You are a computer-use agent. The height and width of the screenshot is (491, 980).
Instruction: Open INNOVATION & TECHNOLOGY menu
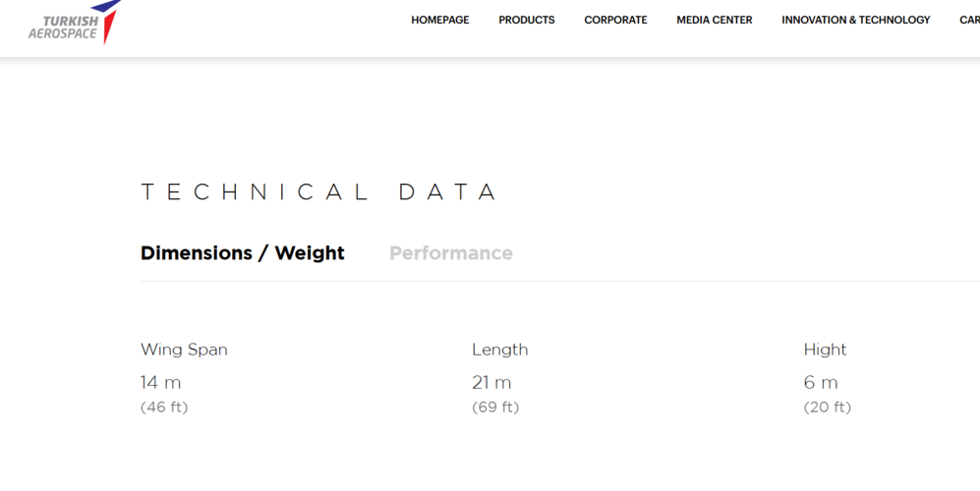855,20
